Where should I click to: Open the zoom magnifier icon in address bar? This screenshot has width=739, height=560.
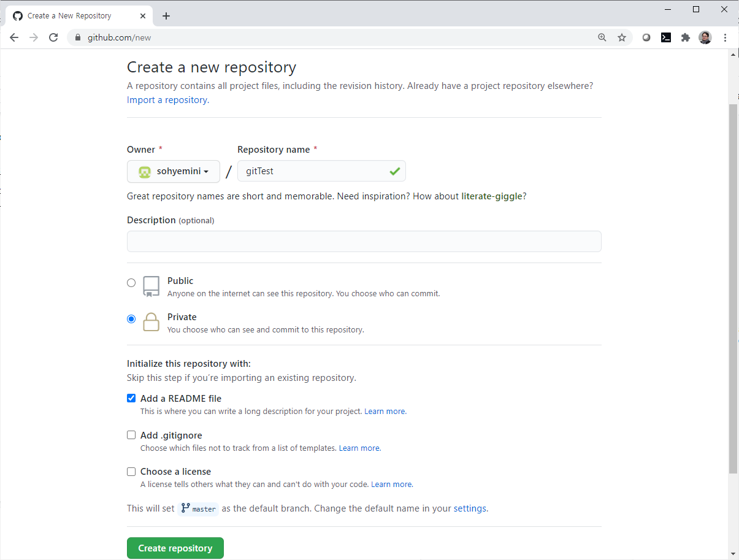coord(602,37)
